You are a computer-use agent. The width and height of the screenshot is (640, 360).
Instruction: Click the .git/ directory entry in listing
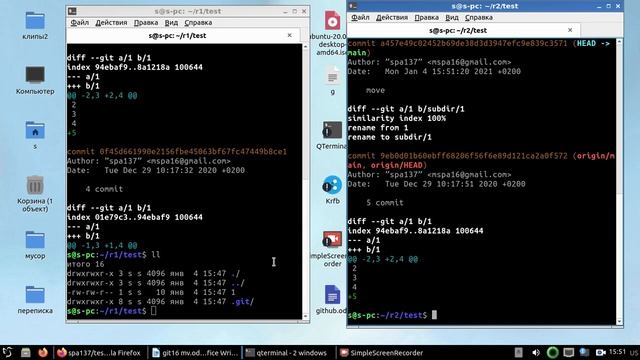coord(242,302)
